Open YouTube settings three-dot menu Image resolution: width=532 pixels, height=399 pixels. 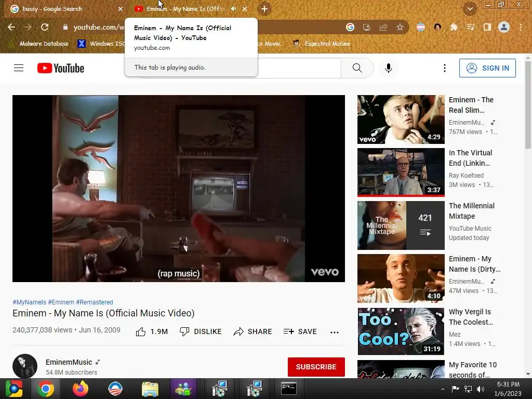coord(445,68)
